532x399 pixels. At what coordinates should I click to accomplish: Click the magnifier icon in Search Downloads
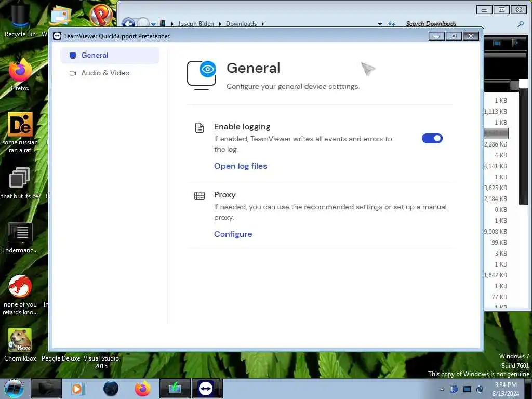[521, 24]
